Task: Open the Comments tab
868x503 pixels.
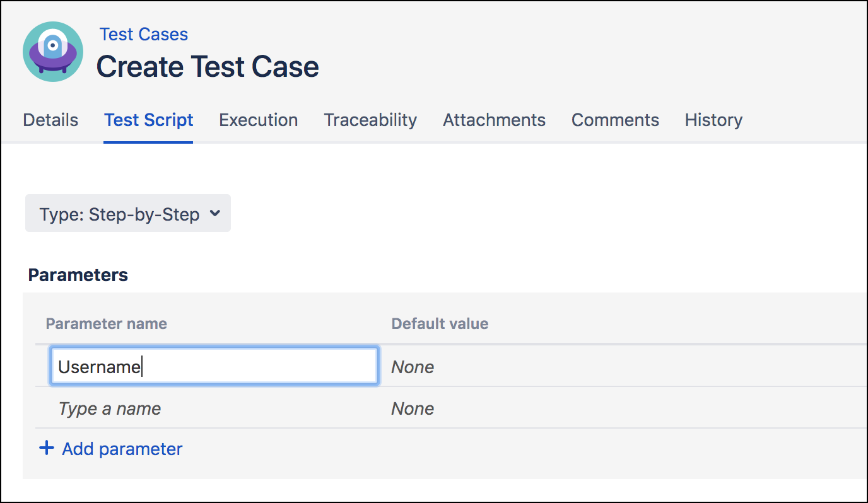Action: pos(615,120)
